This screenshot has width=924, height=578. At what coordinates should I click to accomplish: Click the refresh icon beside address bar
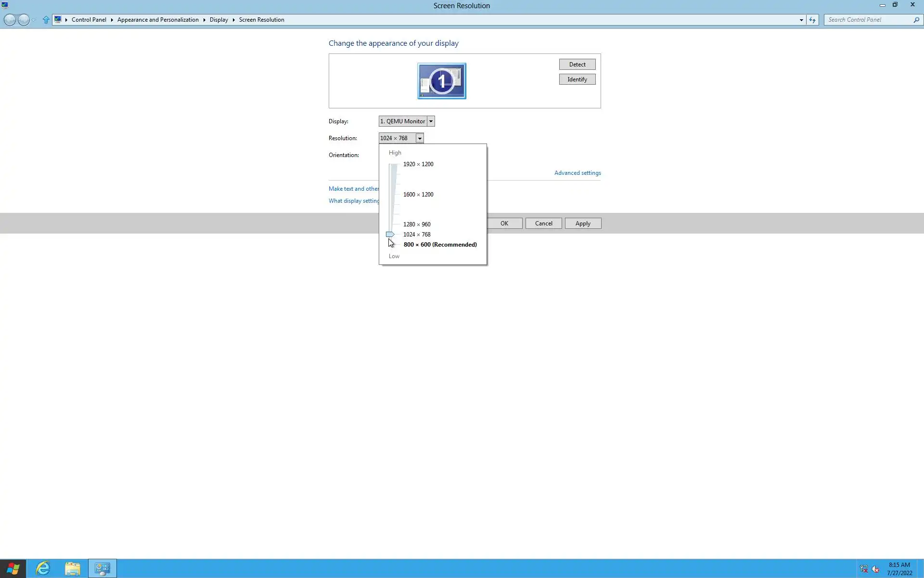tap(812, 20)
